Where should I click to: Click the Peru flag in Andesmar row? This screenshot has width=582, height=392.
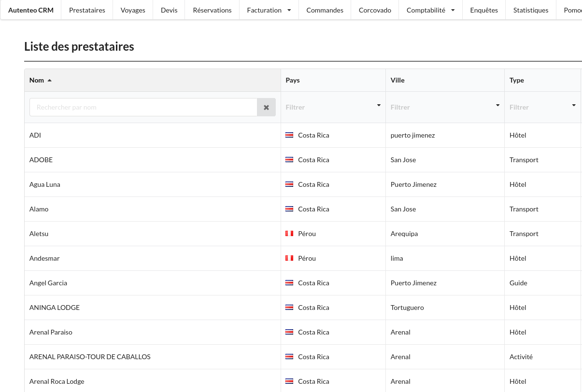[x=289, y=258]
